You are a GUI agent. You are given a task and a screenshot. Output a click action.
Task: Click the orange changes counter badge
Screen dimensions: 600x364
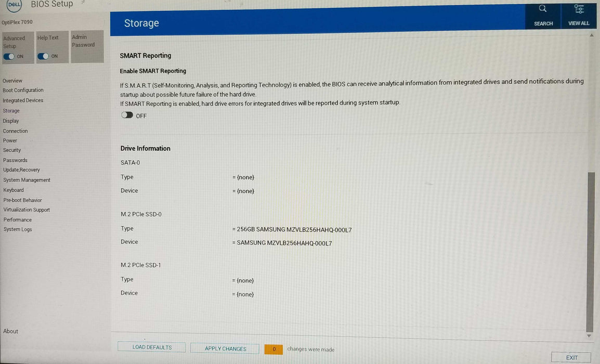(273, 349)
